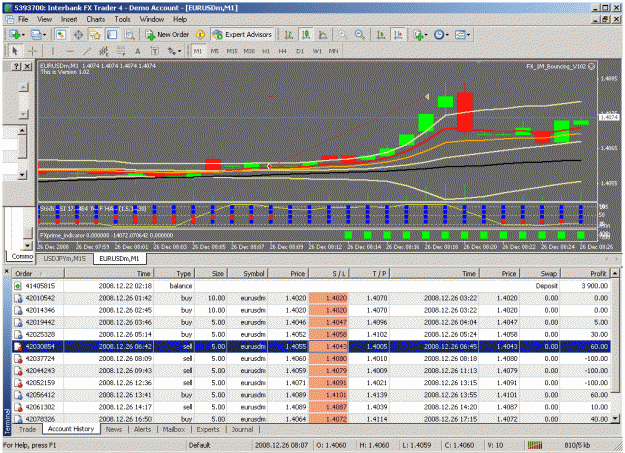Select the Text 'A' tool
625x453 pixels.
[138, 51]
